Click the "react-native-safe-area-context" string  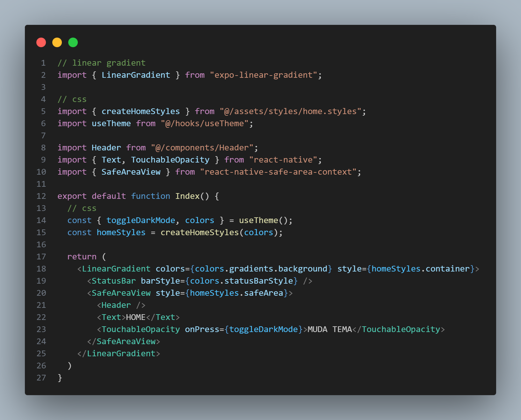pyautogui.click(x=278, y=172)
